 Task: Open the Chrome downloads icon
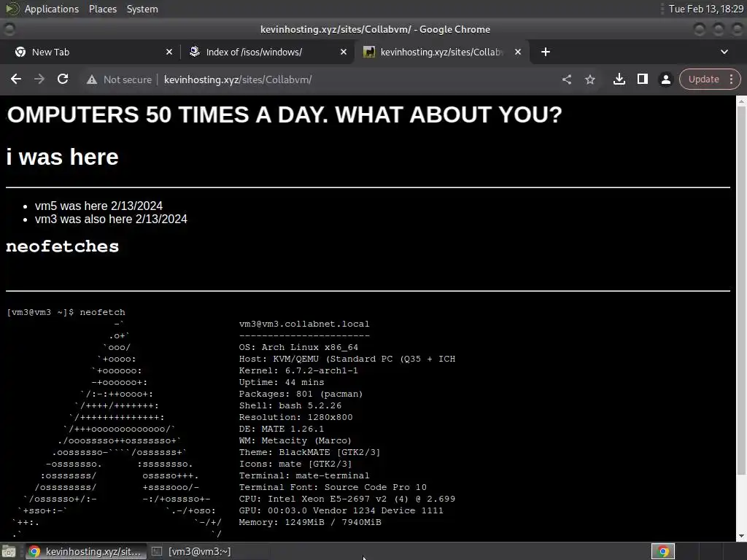point(619,79)
